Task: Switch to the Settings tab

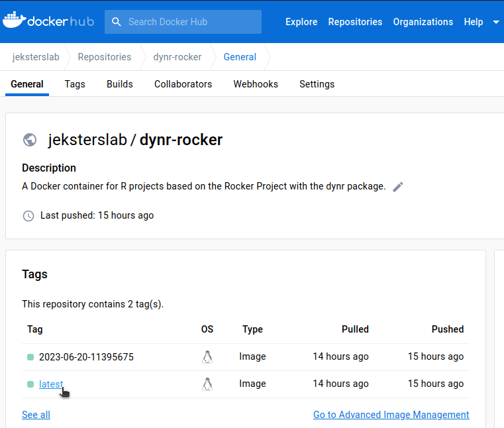Action: [317, 84]
